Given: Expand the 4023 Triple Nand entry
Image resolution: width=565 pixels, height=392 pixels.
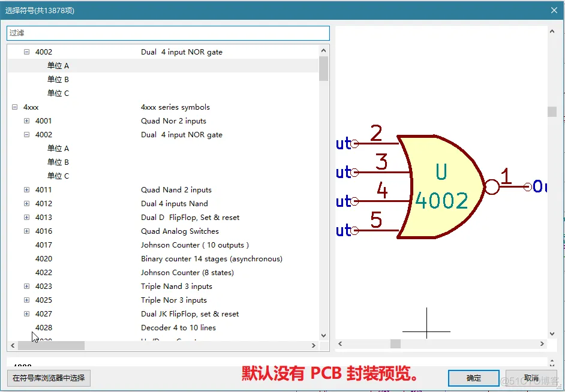Looking at the screenshot, I should 26,286.
